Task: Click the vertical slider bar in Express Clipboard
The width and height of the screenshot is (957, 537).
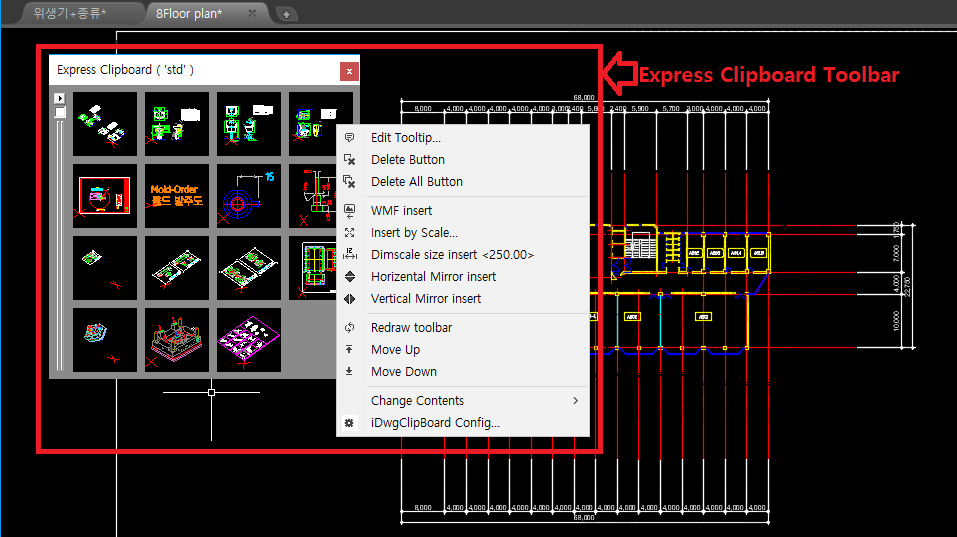Action: (x=59, y=245)
